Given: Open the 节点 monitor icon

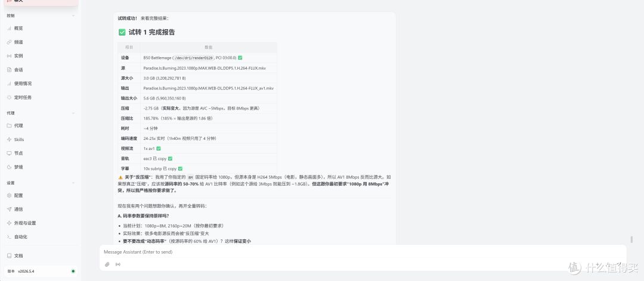Looking at the screenshot, I should pyautogui.click(x=9, y=153).
